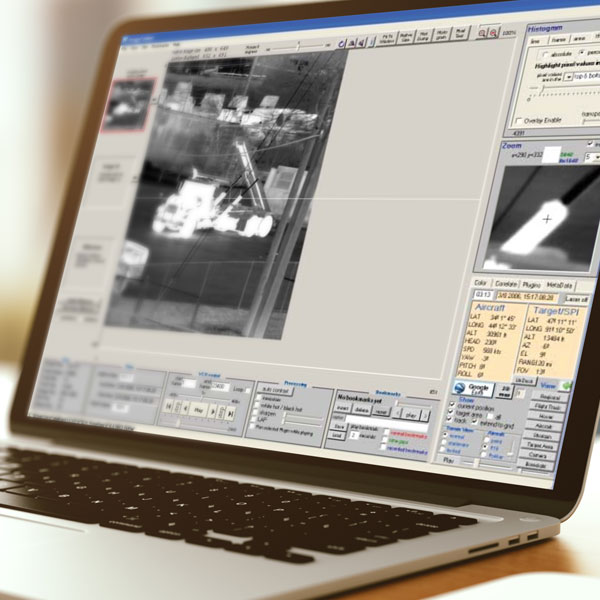Click the green arrow icon beside View
The height and width of the screenshot is (600, 600).
pos(566,385)
